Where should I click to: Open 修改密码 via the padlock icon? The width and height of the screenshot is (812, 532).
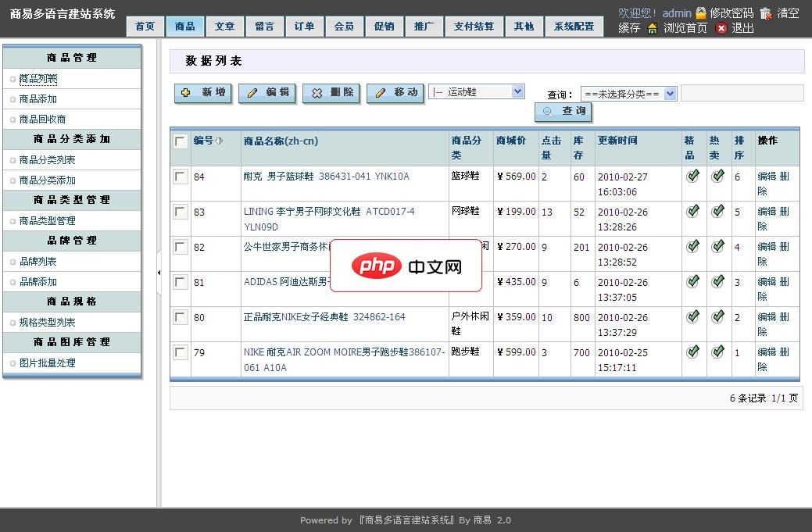[701, 12]
